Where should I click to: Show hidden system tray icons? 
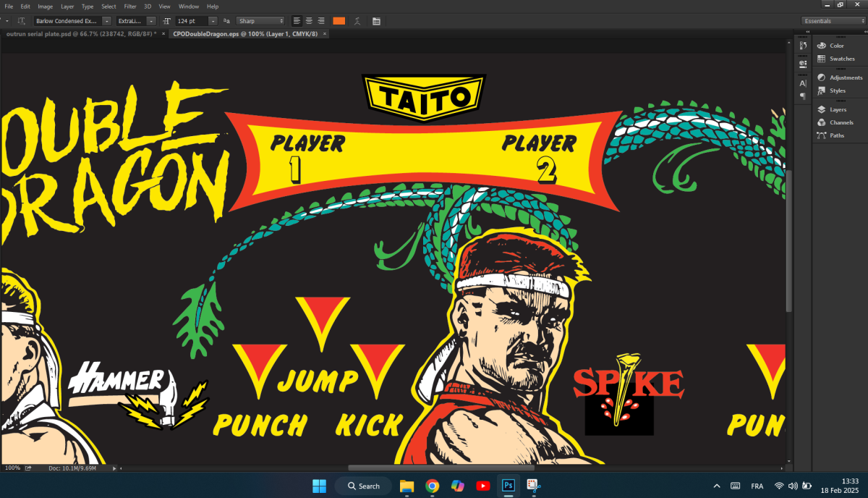717,486
